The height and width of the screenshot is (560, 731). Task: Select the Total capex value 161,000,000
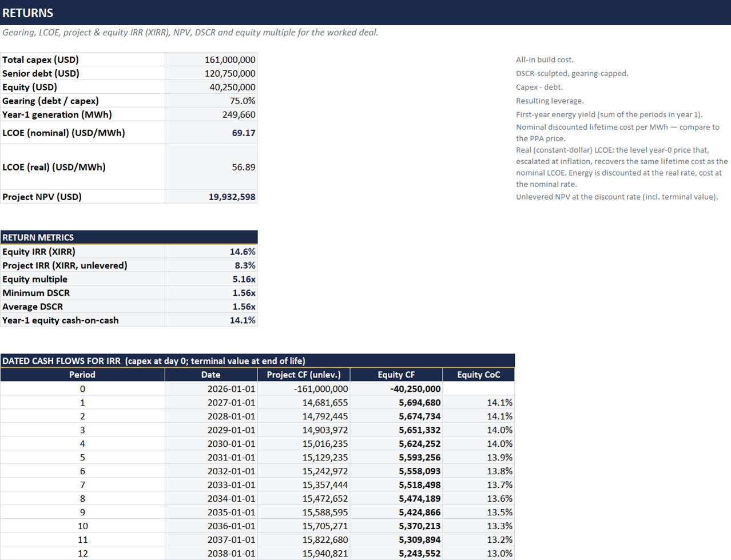[211, 59]
